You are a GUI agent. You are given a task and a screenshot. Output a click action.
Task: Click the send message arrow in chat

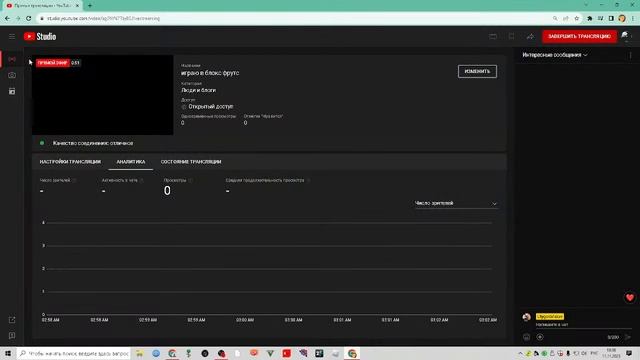(628, 337)
